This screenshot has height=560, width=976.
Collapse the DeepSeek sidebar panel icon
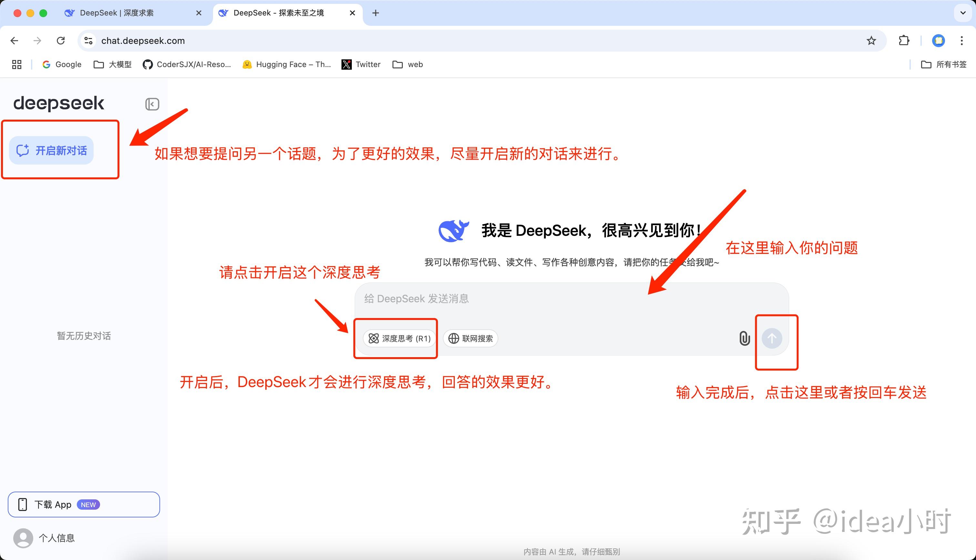152,104
